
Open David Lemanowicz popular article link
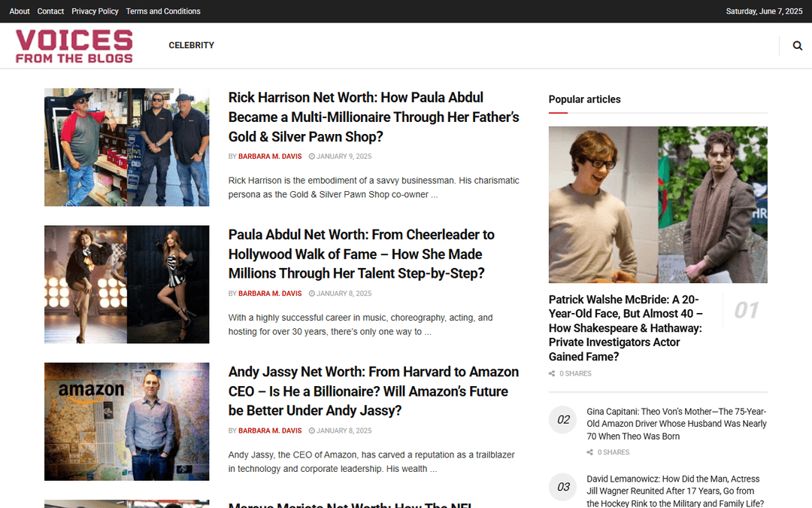(x=675, y=491)
